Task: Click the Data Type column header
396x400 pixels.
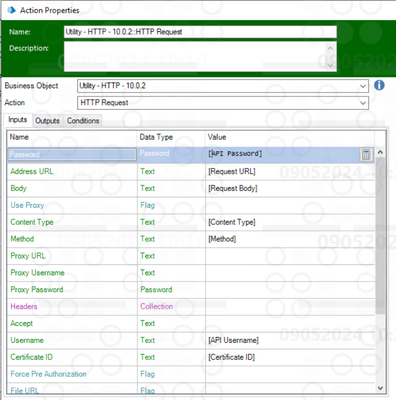Action: (156, 137)
